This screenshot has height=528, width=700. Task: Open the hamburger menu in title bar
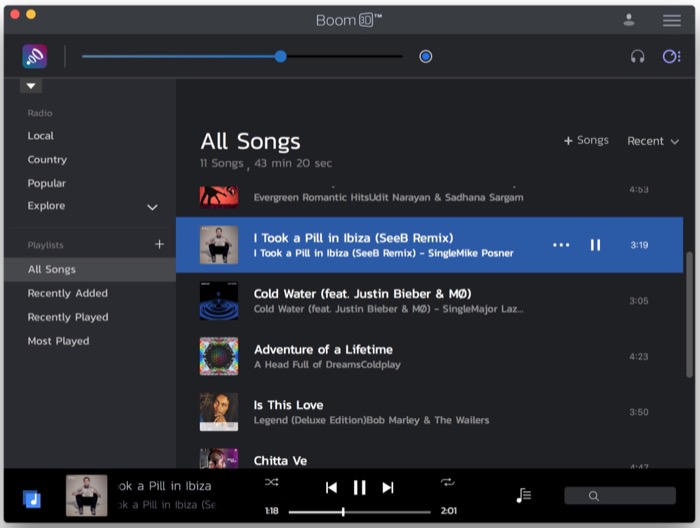671,20
